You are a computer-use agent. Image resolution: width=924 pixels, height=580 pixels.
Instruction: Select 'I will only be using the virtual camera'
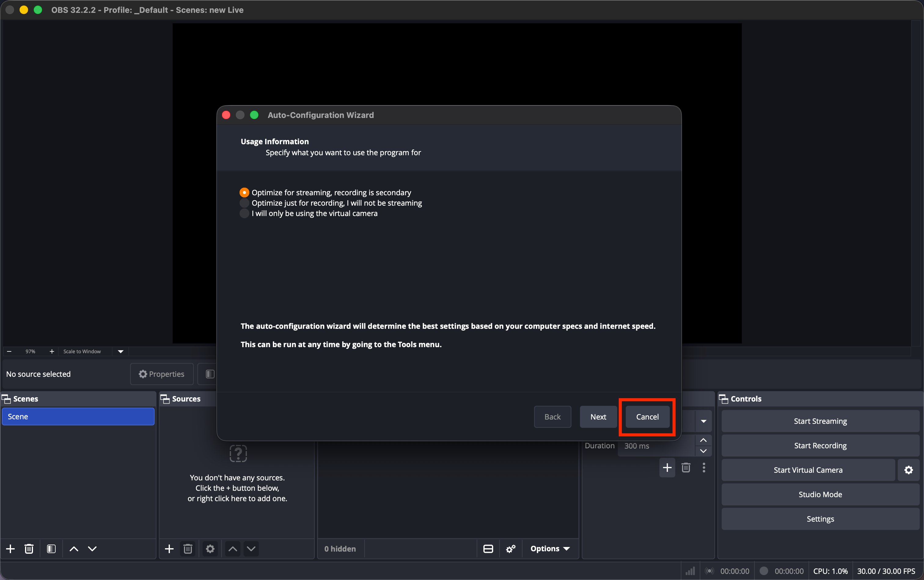(309, 213)
